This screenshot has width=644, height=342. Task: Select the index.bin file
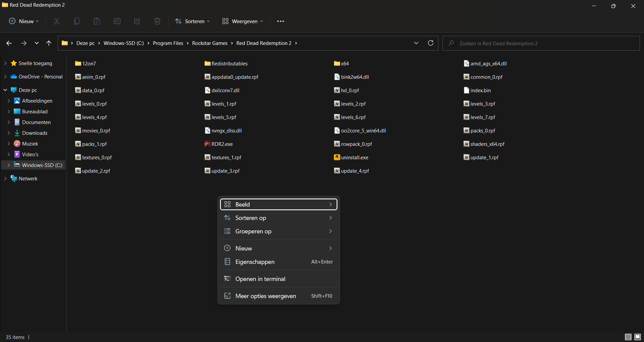[477, 90]
